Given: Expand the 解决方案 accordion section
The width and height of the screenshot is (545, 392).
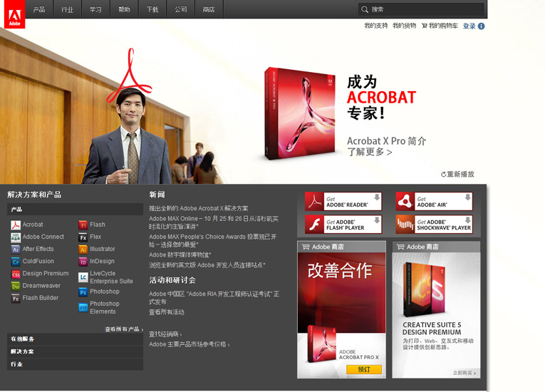Looking at the screenshot, I should [75, 351].
